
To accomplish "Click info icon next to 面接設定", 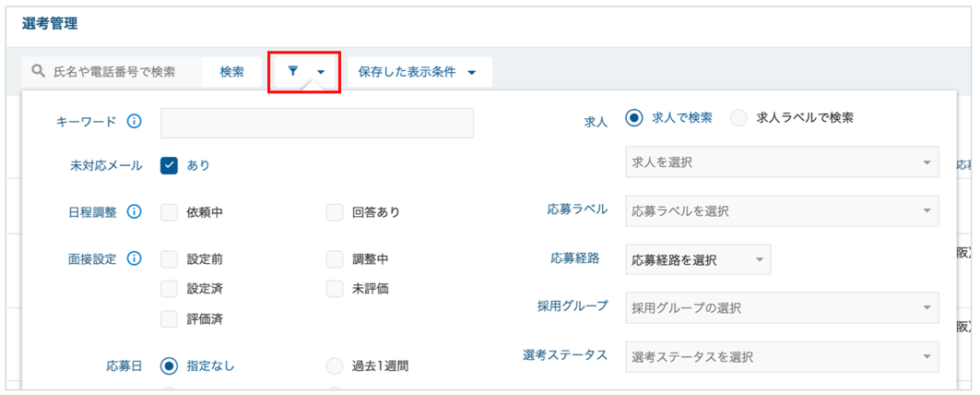I will pyautogui.click(x=133, y=258).
